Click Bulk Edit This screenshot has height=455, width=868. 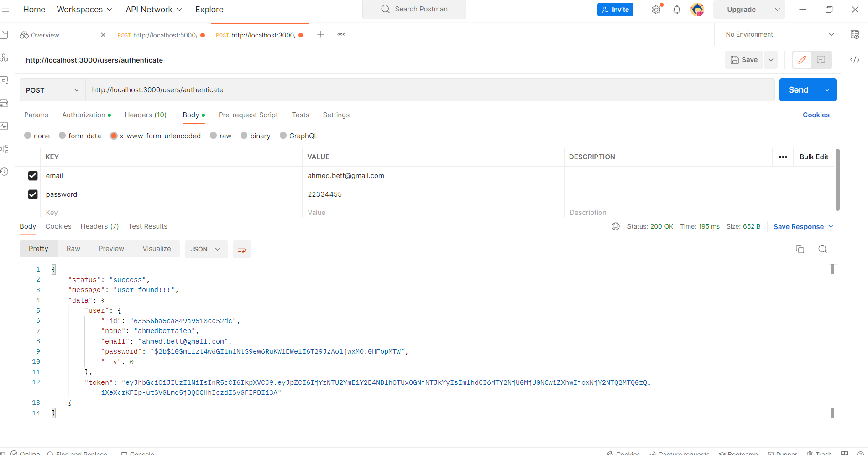coord(814,157)
